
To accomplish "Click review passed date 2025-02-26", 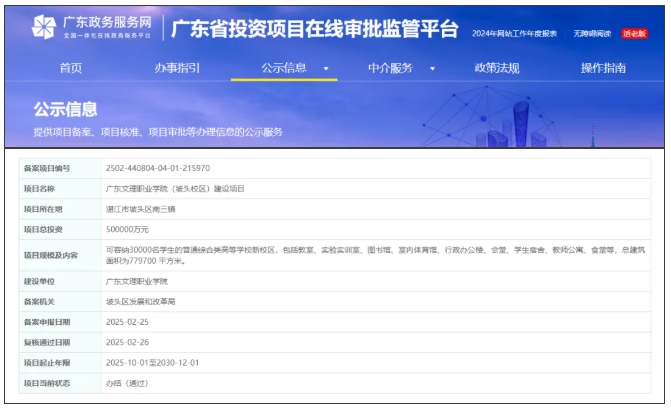I will click(128, 342).
